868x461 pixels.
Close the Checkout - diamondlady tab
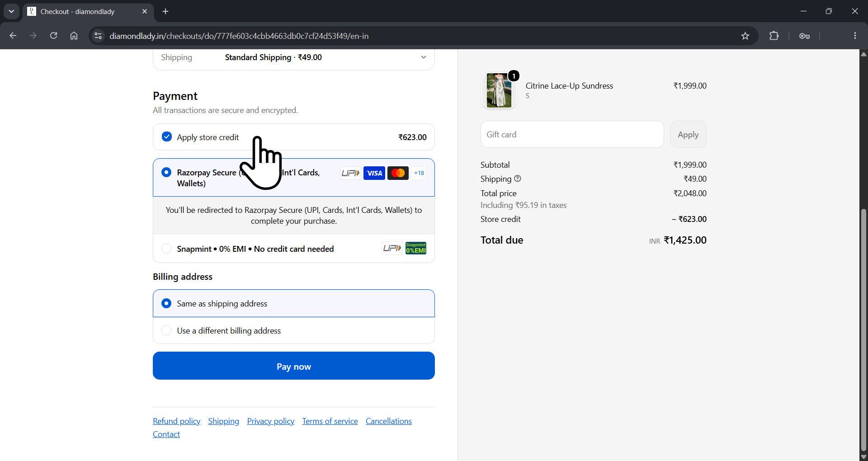[145, 11]
